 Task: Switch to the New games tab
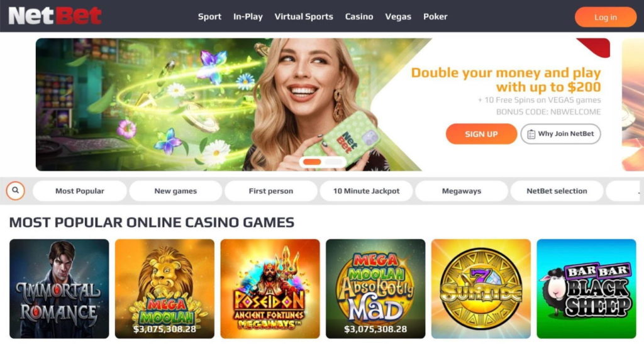tap(175, 191)
